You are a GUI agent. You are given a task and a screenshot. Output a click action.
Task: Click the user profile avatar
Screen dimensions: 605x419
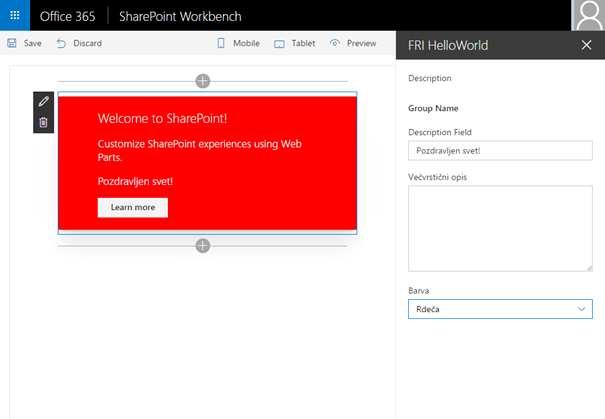(587, 16)
